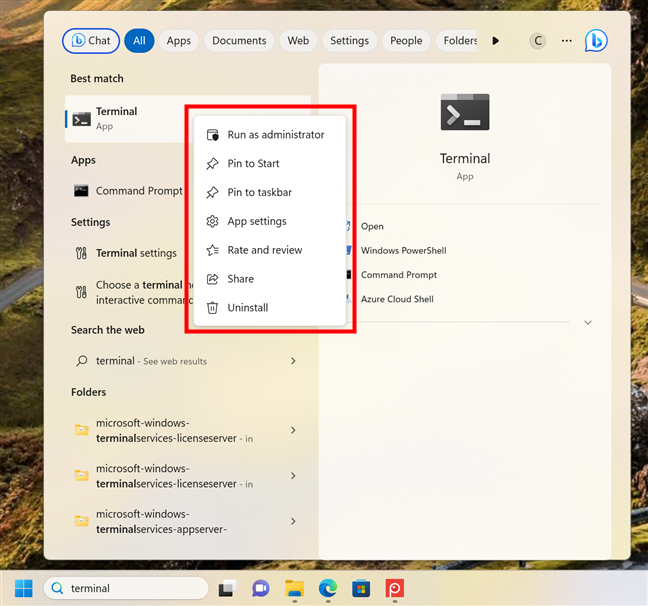Open the microsoft-windows-terminalservices-appserver folder
Screen dimensions: 648x606
tap(186, 521)
